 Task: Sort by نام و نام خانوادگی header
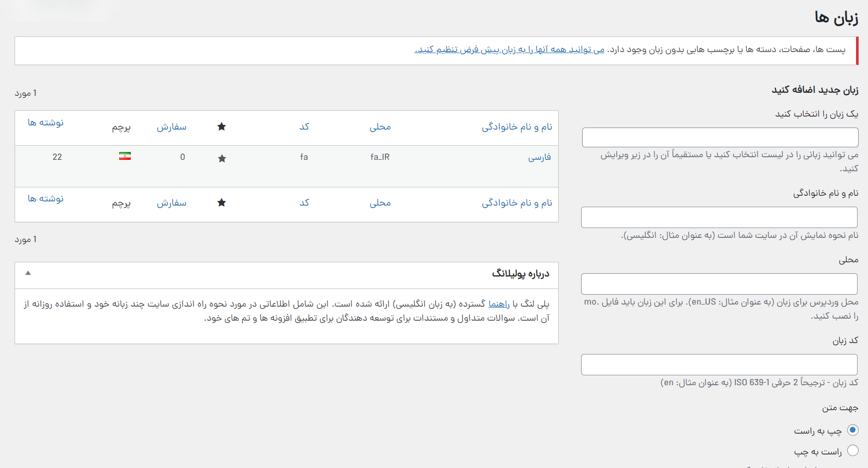tap(517, 127)
